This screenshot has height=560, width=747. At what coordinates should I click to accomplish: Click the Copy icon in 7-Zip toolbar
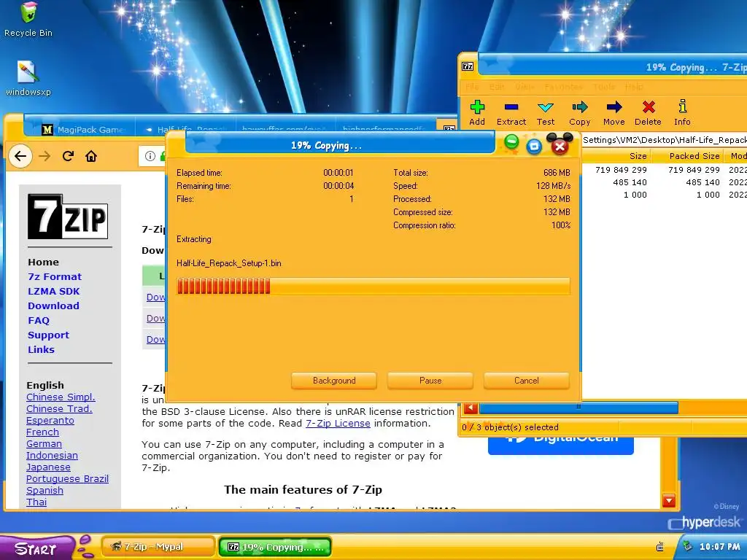[x=580, y=107]
